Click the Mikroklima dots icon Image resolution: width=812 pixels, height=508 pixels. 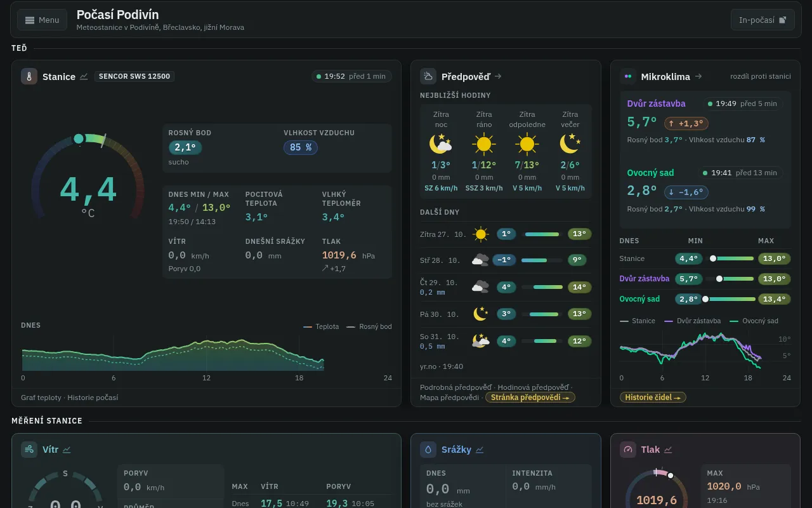[x=628, y=76]
